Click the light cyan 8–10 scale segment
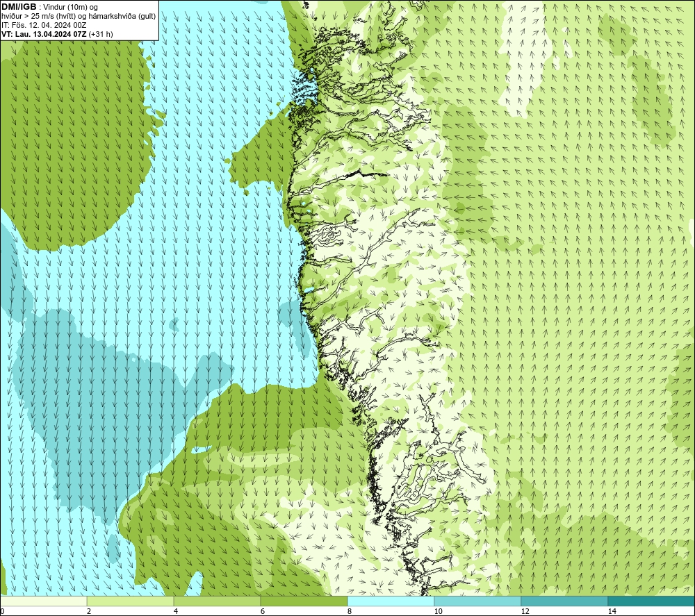Image resolution: width=695 pixels, height=616 pixels. pos(391,601)
